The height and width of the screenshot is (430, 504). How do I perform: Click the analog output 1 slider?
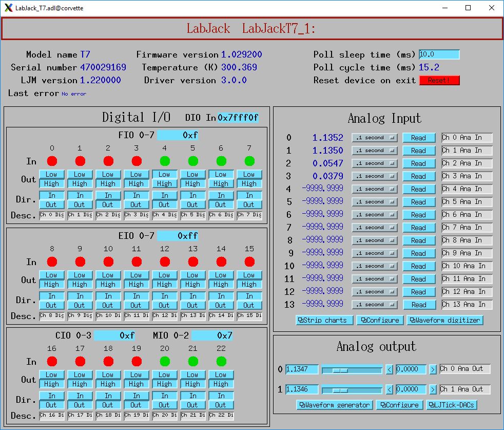[352, 390]
